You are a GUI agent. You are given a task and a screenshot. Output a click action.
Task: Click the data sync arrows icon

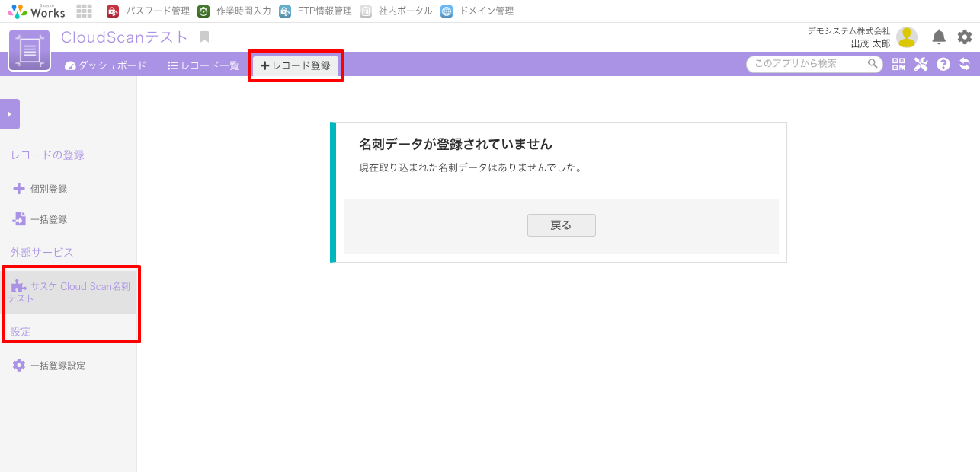coord(965,64)
